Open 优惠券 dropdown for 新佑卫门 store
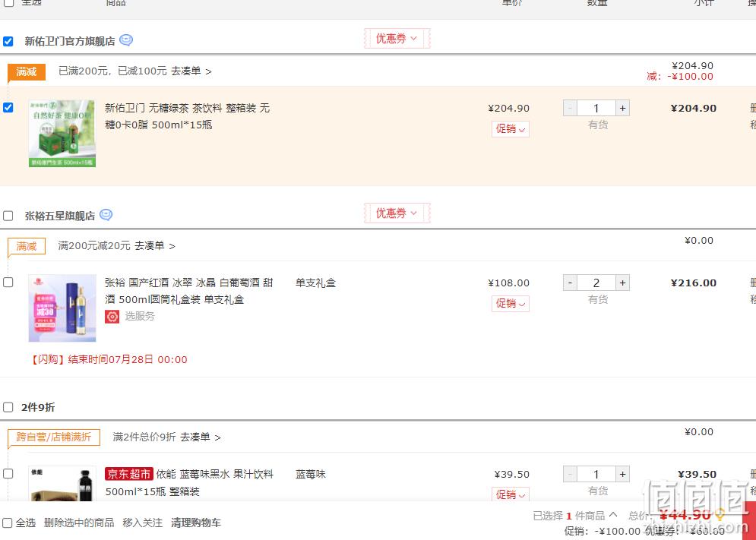This screenshot has height=540, width=756. [397, 39]
